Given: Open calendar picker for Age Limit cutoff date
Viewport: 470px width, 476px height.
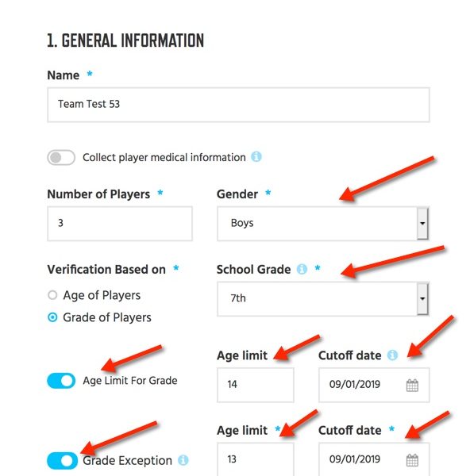Looking at the screenshot, I should point(412,386).
